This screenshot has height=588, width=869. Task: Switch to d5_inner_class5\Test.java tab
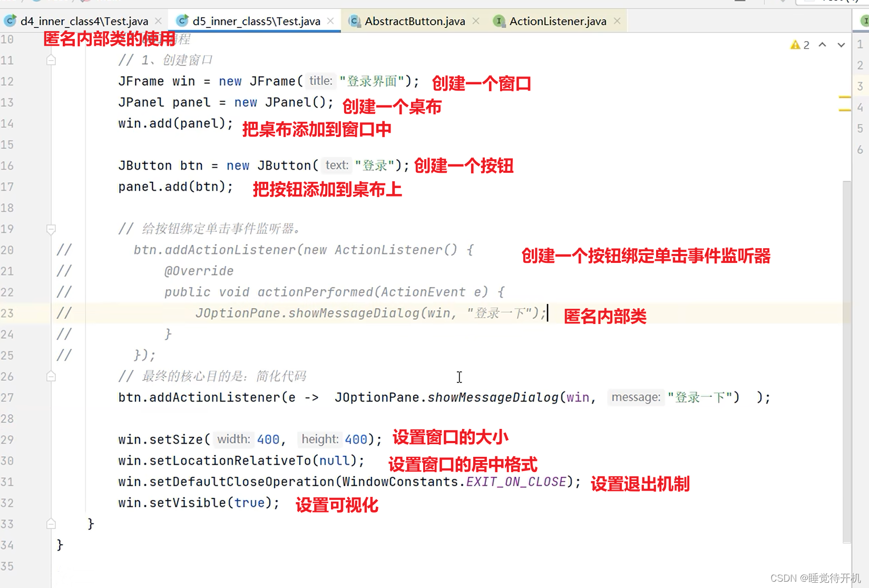pyautogui.click(x=256, y=21)
